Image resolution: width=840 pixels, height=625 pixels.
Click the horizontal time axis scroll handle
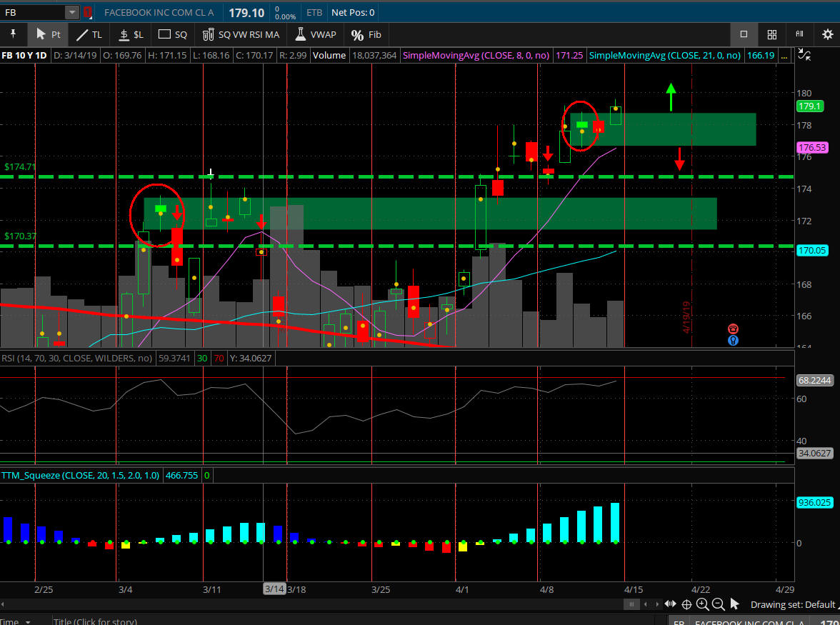[x=631, y=604]
